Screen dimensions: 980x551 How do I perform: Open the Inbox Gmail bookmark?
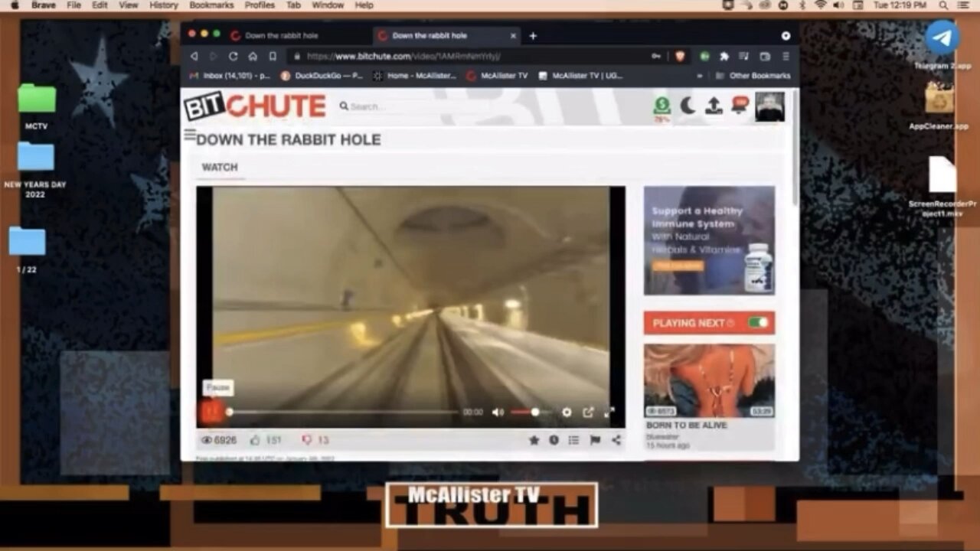coord(230,76)
